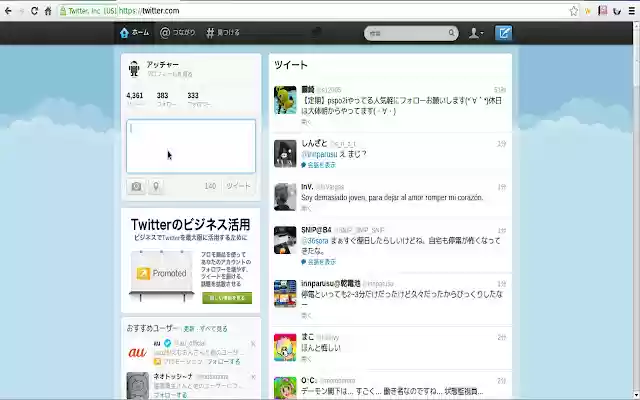Open innparusu@乾電池 profile avatar
Image resolution: width=640 pixels, height=400 pixels.
pos(285,293)
